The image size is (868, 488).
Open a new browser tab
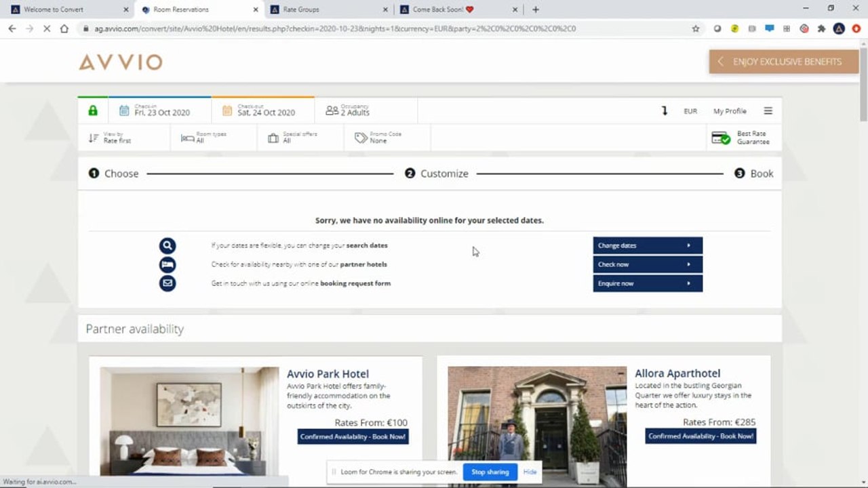(536, 9)
